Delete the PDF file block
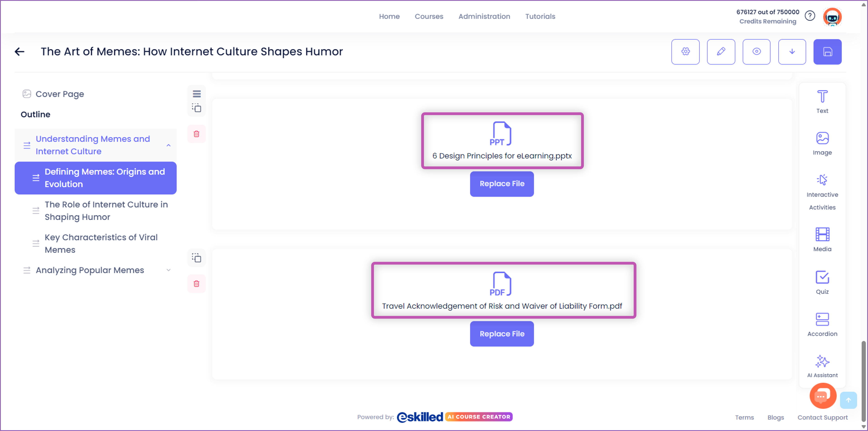The image size is (868, 431). (x=197, y=283)
